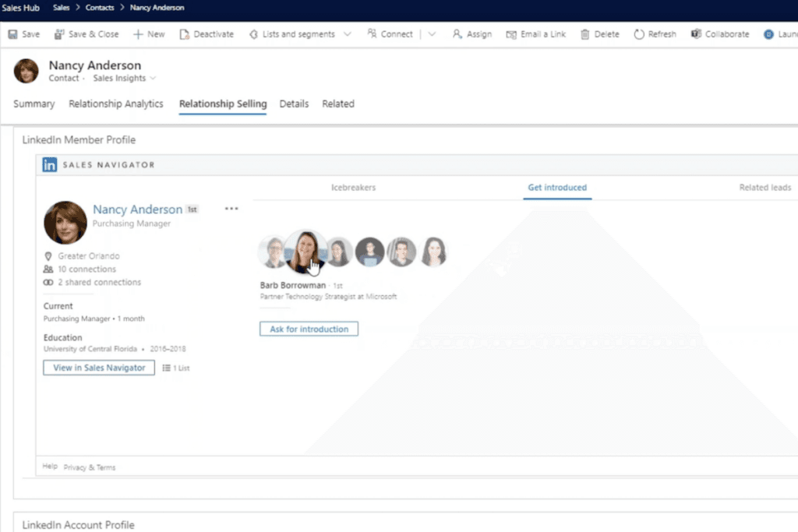
Task: Click the Connect people icon
Action: (372, 33)
